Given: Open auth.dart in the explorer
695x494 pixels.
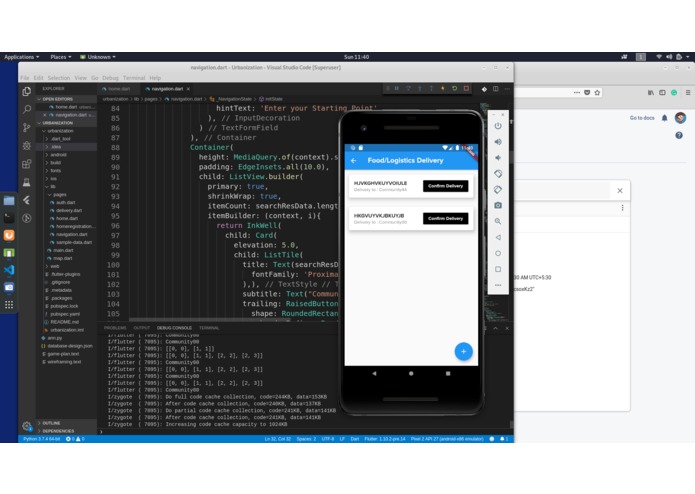Looking at the screenshot, I should 65,203.
